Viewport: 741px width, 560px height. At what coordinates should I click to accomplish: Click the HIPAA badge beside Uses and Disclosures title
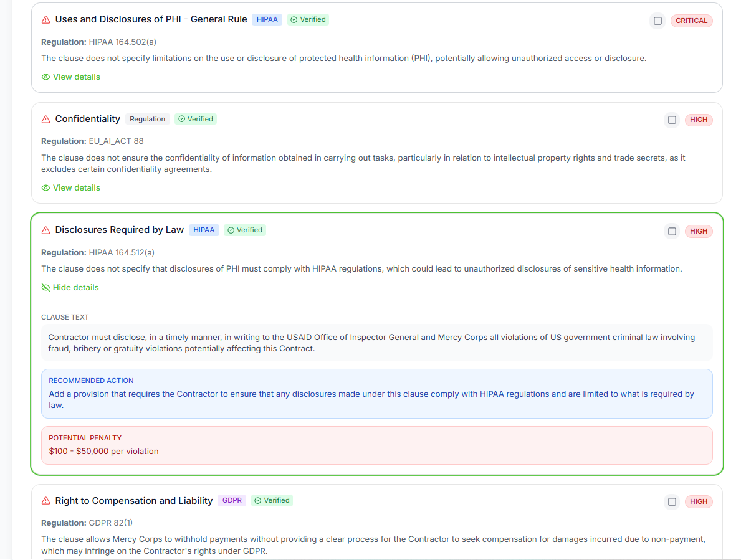(x=267, y=19)
